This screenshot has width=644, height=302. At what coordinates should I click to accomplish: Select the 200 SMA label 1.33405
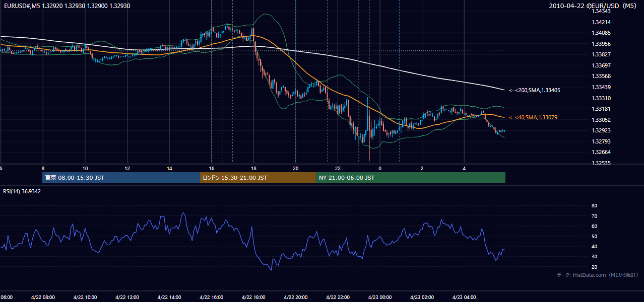click(x=535, y=90)
